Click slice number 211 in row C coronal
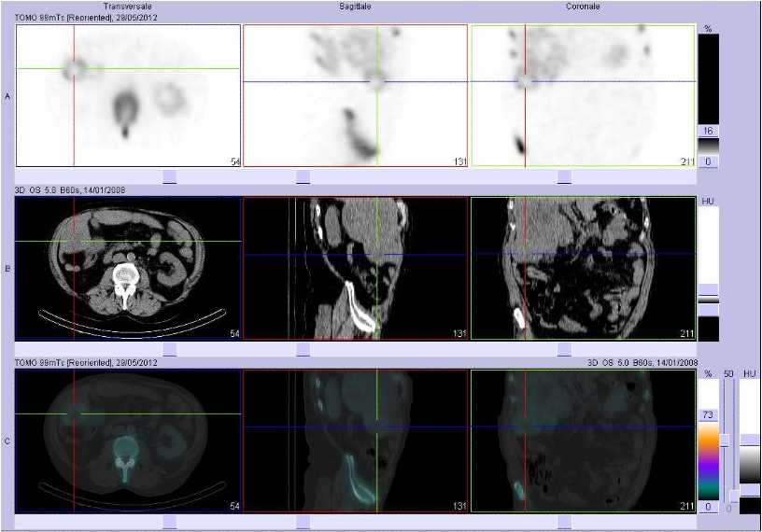Image resolution: width=762 pixels, height=532 pixels. (686, 506)
